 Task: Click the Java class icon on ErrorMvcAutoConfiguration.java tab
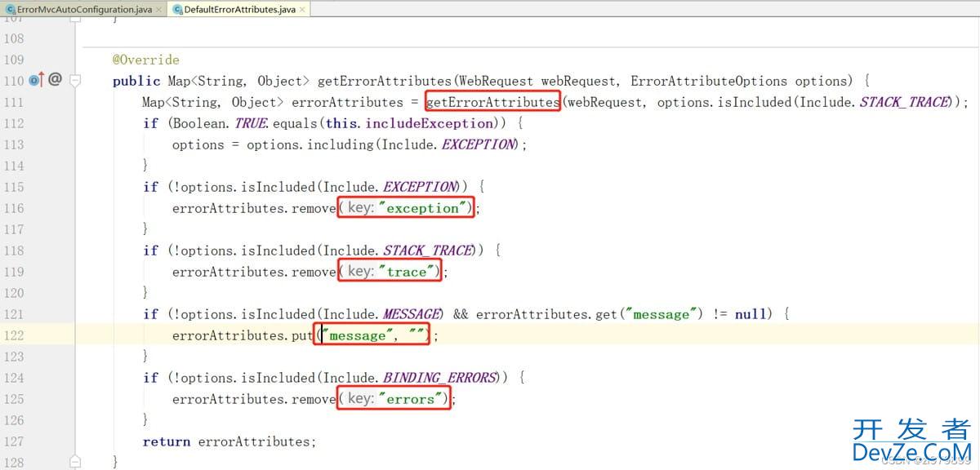pos(10,11)
